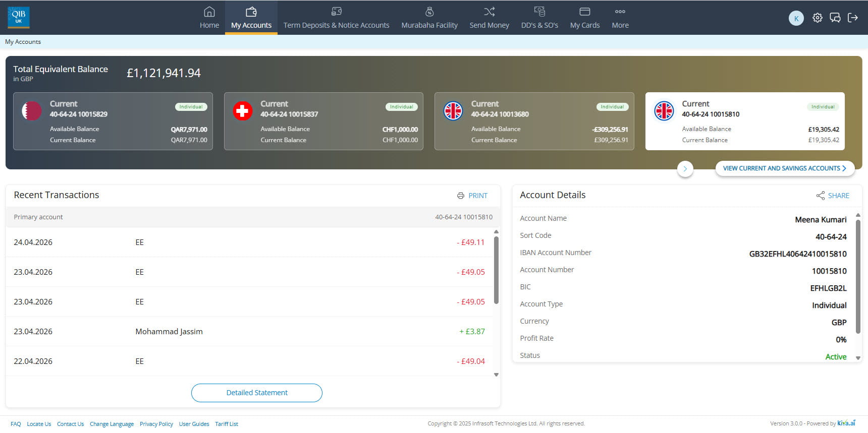Open the 22.04.2026 EE transaction
Screen dimensions: 868x433
tap(249, 361)
